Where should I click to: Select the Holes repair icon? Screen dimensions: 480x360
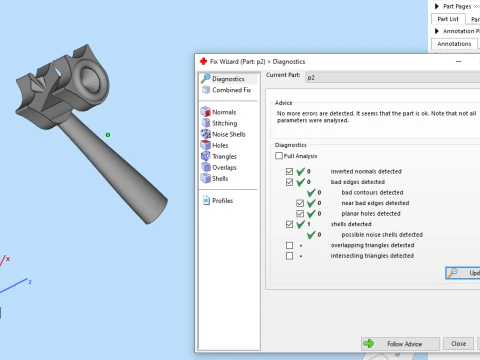pyautogui.click(x=206, y=145)
